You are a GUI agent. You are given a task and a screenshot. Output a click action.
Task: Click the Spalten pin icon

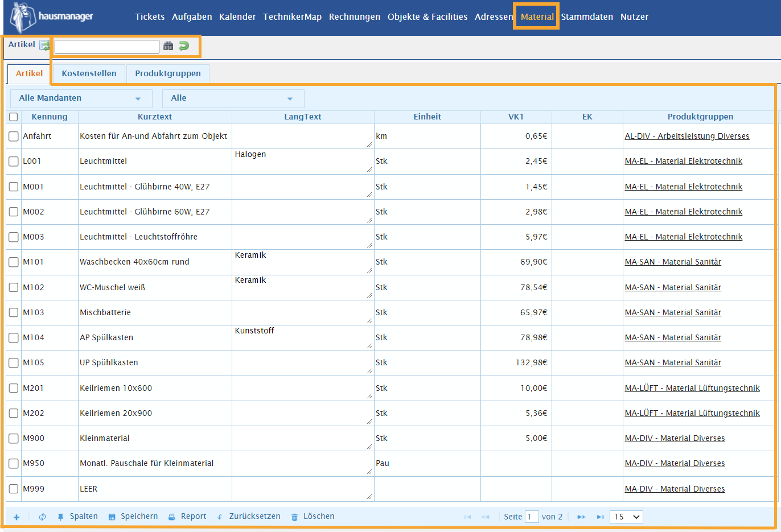click(60, 517)
